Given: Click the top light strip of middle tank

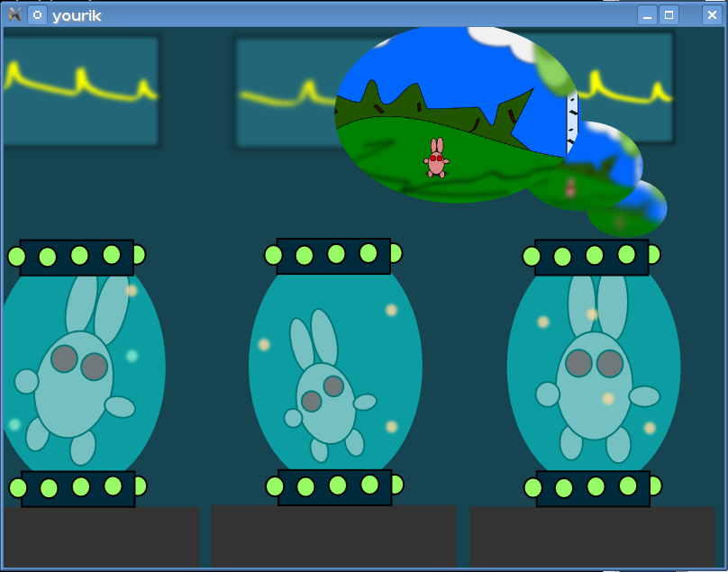Looking at the screenshot, I should (333, 255).
